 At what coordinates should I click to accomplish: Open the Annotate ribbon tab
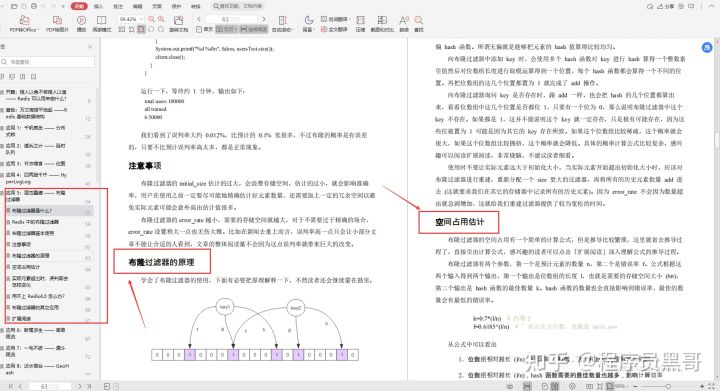[x=118, y=6]
